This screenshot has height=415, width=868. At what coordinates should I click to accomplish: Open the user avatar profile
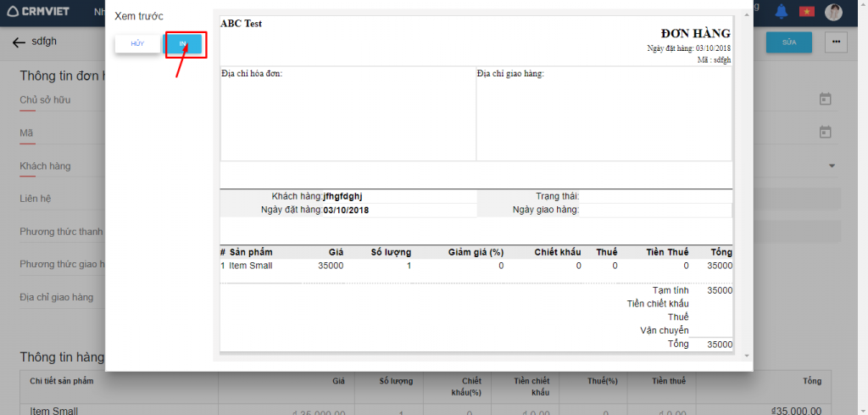pos(835,11)
